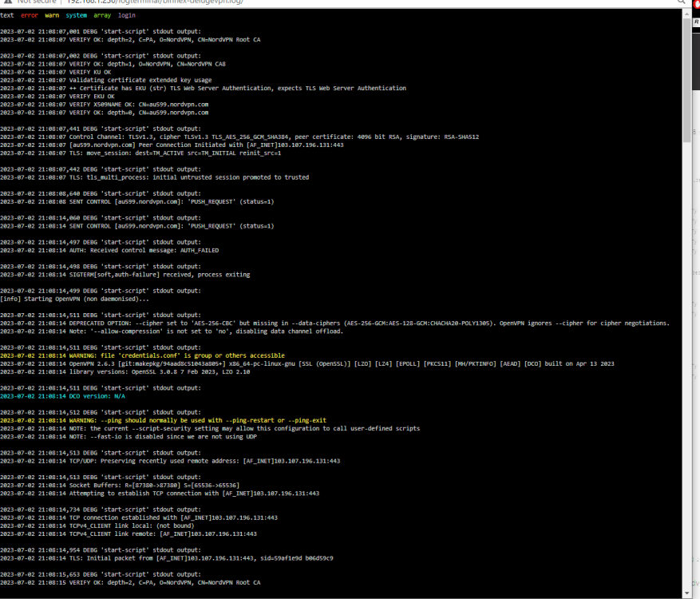
Task: Click the 21:08:14,497 DEBG 'start-script' header line
Action: 101,243
